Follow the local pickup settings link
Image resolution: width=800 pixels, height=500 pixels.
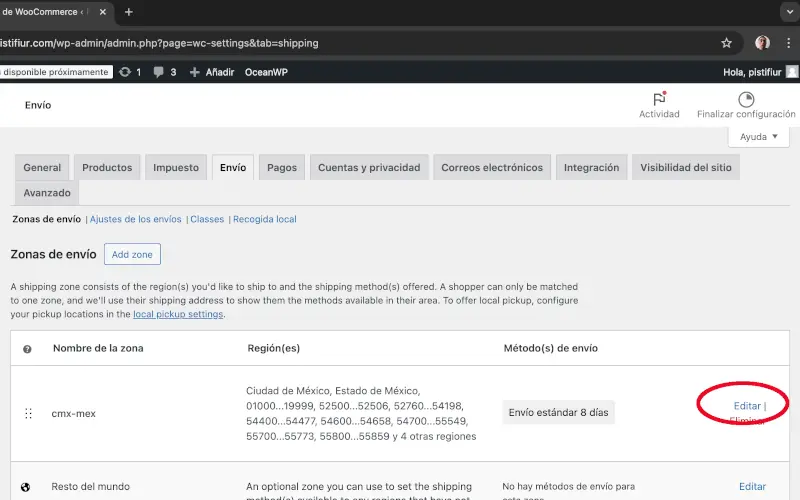click(x=178, y=314)
